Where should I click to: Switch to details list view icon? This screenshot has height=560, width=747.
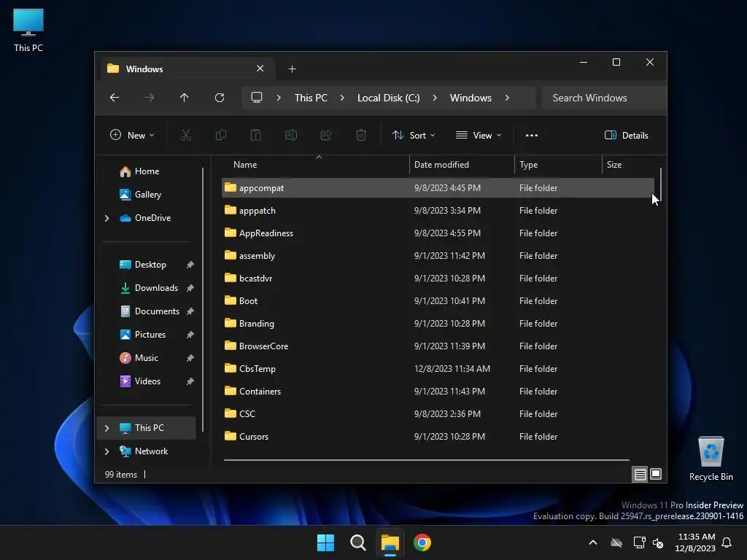640,474
